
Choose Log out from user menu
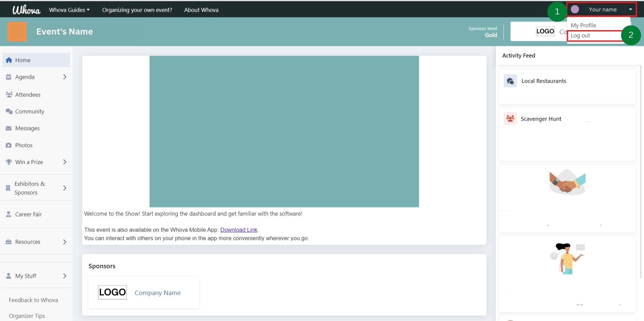580,36
